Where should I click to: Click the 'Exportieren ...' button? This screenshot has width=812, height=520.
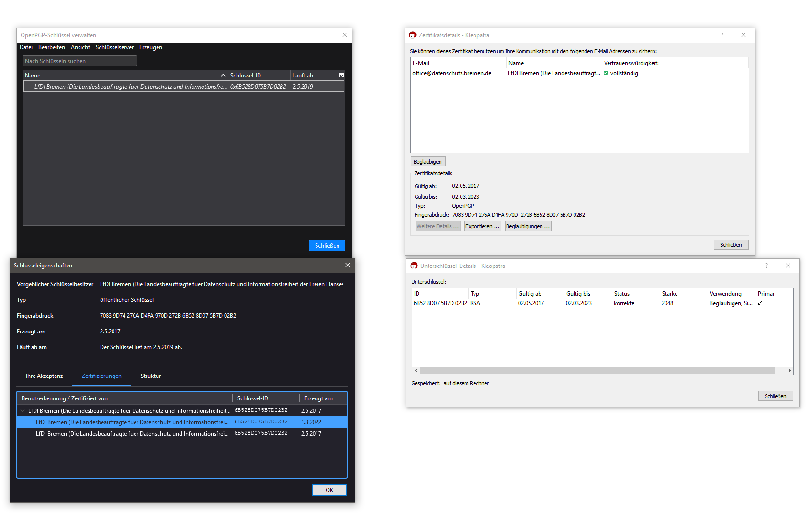pyautogui.click(x=483, y=226)
